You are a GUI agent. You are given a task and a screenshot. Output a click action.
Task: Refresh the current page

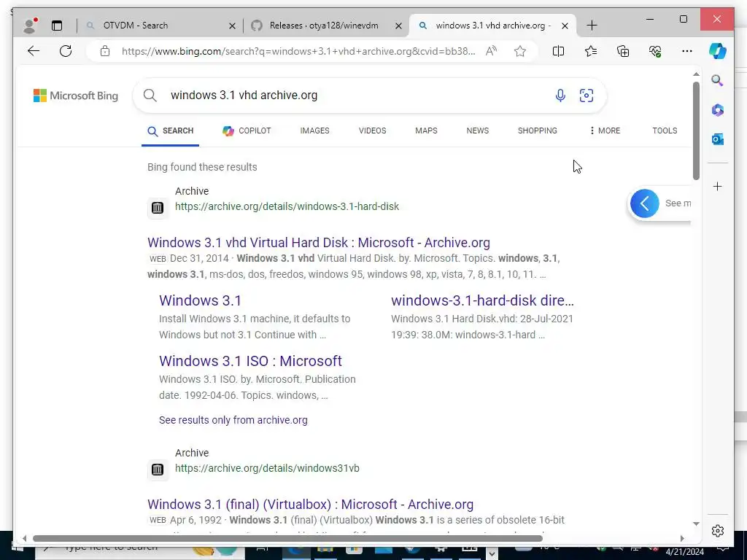tap(66, 51)
